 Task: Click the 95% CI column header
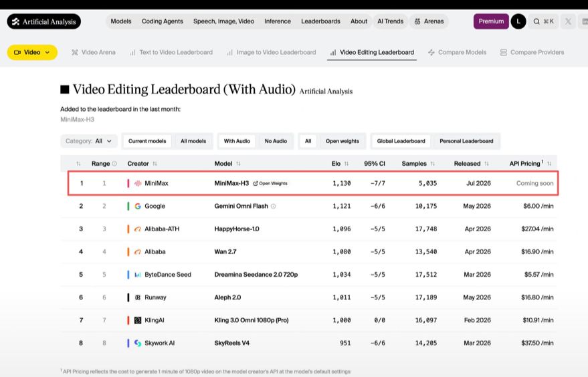(x=374, y=164)
